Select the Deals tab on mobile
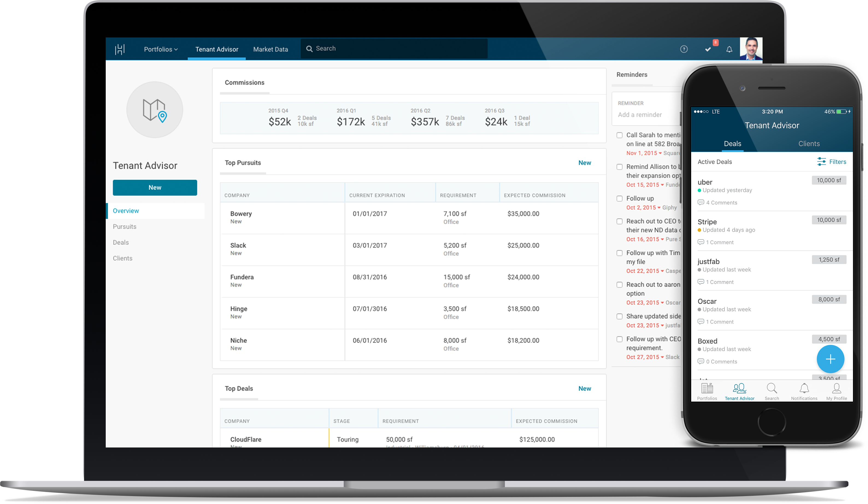 pos(731,143)
